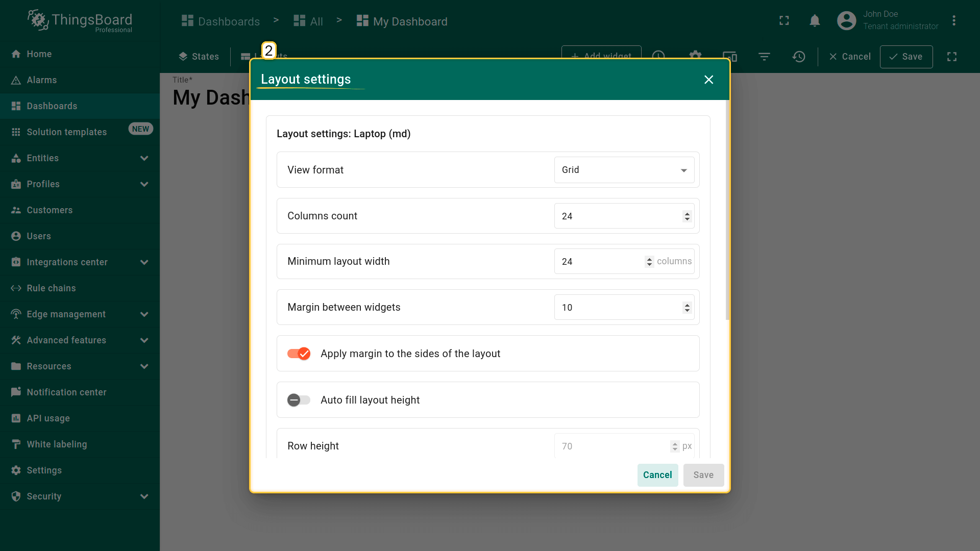Enable Auto fill layout height toggle
The height and width of the screenshot is (551, 980).
click(x=299, y=400)
